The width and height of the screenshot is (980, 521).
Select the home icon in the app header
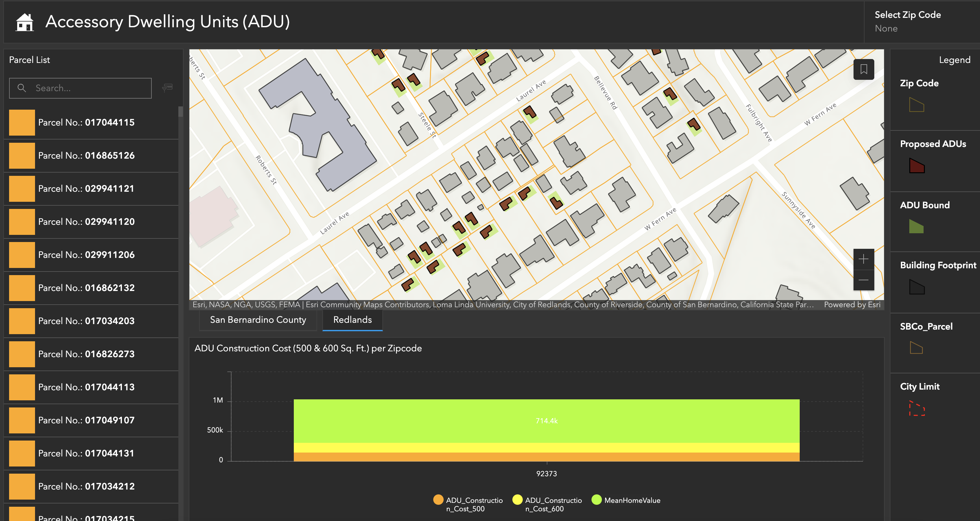point(25,22)
